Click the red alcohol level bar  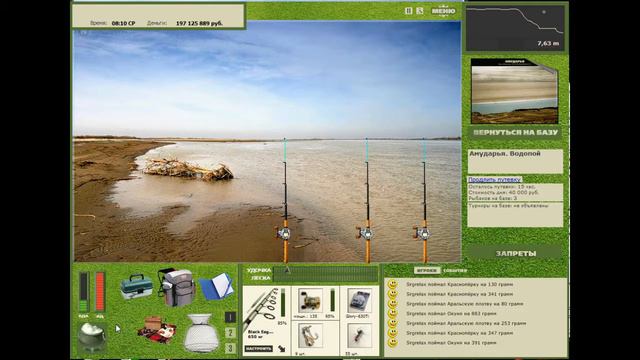100,292
